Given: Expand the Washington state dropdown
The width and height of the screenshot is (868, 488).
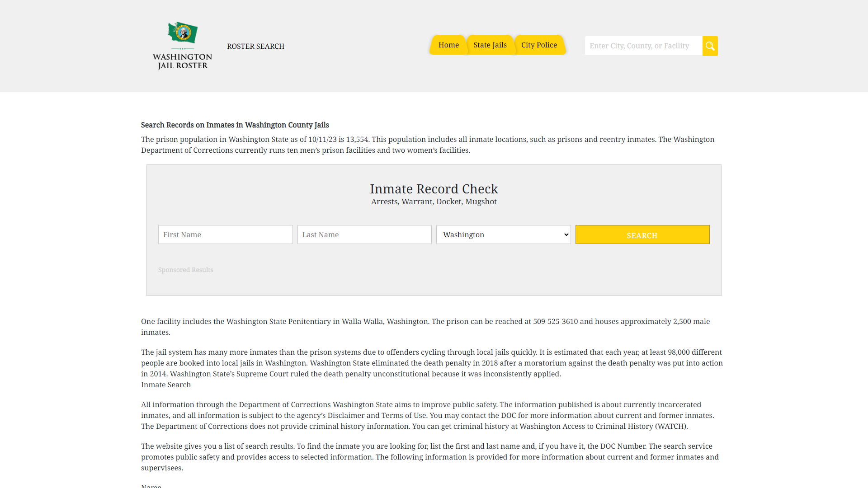Looking at the screenshot, I should [503, 235].
